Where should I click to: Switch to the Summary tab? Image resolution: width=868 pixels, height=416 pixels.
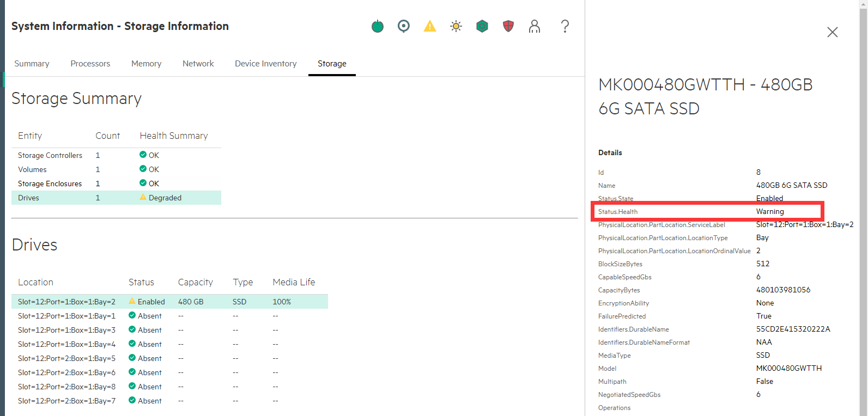tap(32, 64)
